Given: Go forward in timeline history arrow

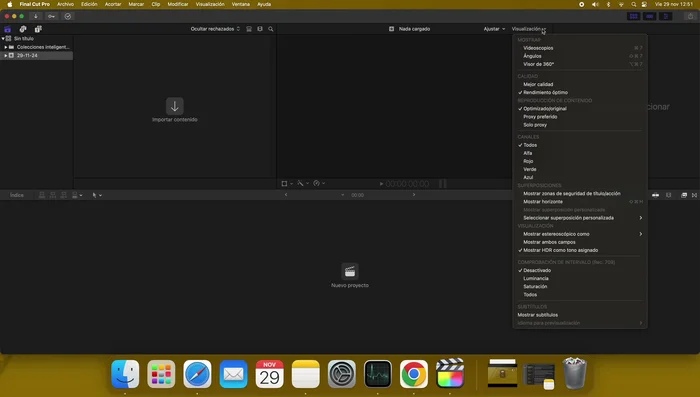Looking at the screenshot, I should pyautogui.click(x=414, y=195).
